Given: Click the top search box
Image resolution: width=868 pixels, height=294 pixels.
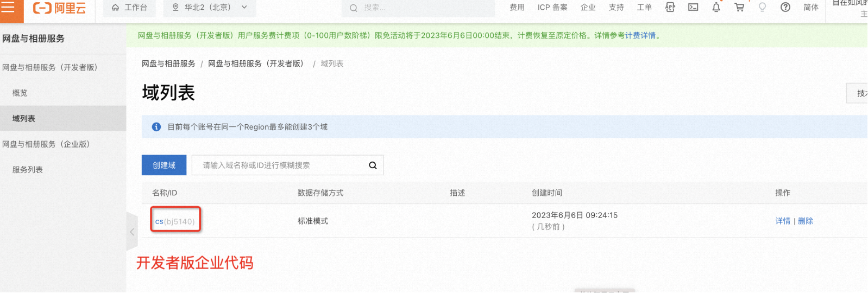Looking at the screenshot, I should click(418, 8).
